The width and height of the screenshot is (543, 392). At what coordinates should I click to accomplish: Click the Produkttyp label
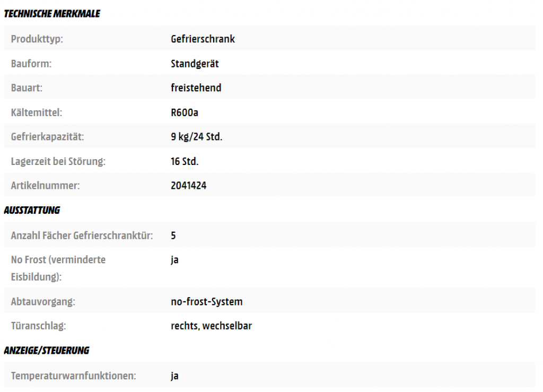[37, 39]
